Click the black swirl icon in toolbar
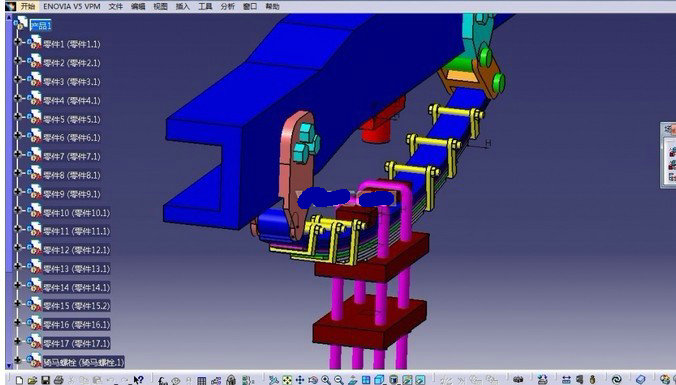 tap(617, 380)
